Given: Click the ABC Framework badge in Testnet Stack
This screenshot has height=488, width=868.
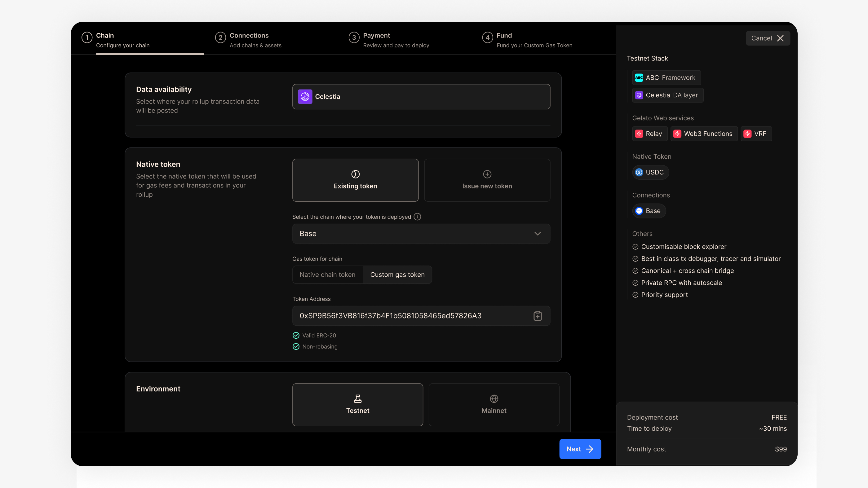Looking at the screenshot, I should pos(666,77).
